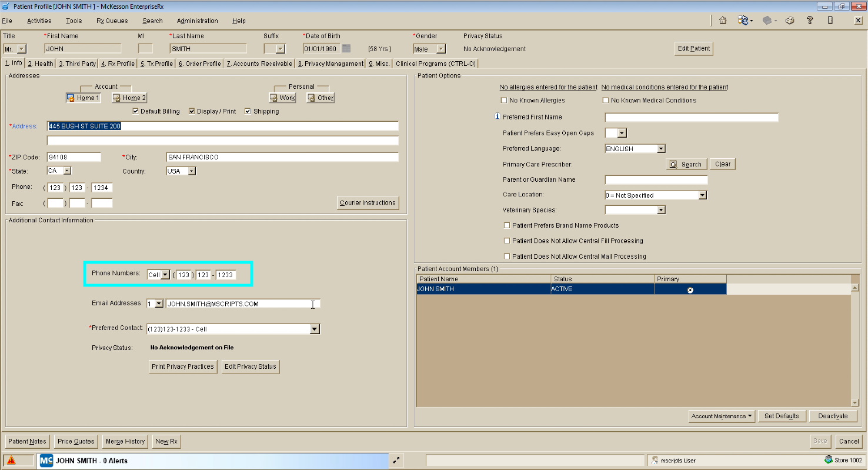The width and height of the screenshot is (868, 470).
Task: Click the Edit Patient button
Action: coord(694,48)
